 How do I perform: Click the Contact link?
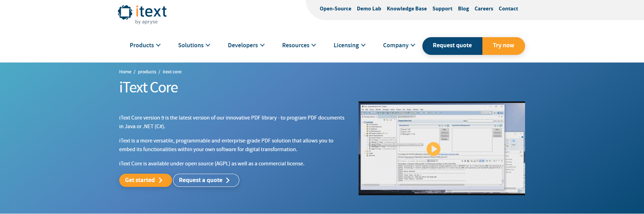point(508,9)
